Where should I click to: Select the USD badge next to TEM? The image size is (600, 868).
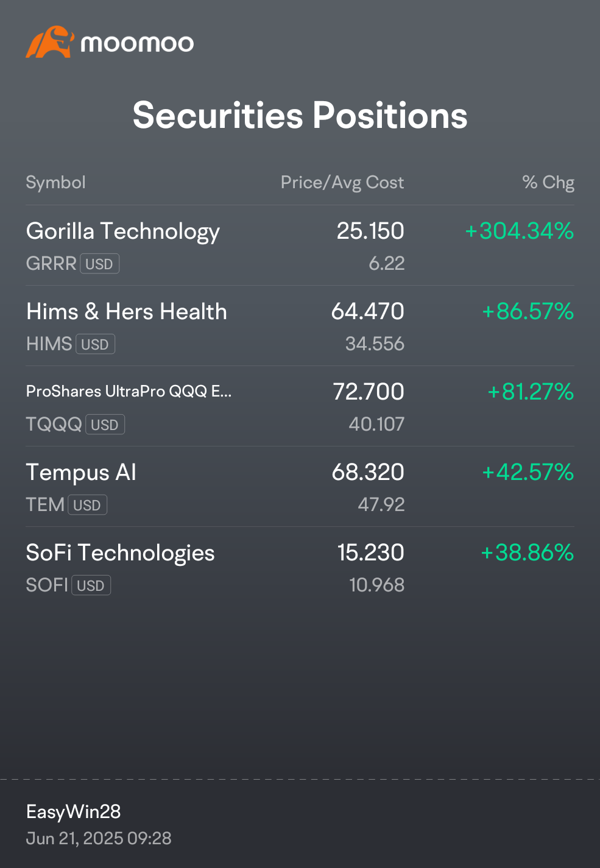pos(87,505)
